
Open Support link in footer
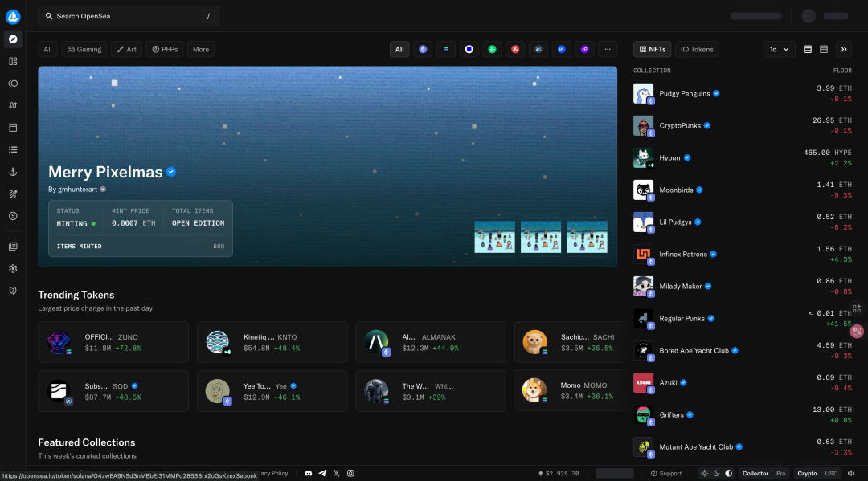coord(666,473)
